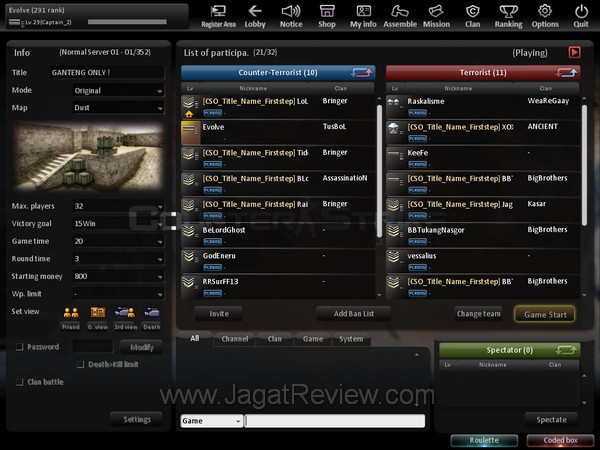
Task: Click Terrorist team swap arrows icon
Action: [x=566, y=72]
